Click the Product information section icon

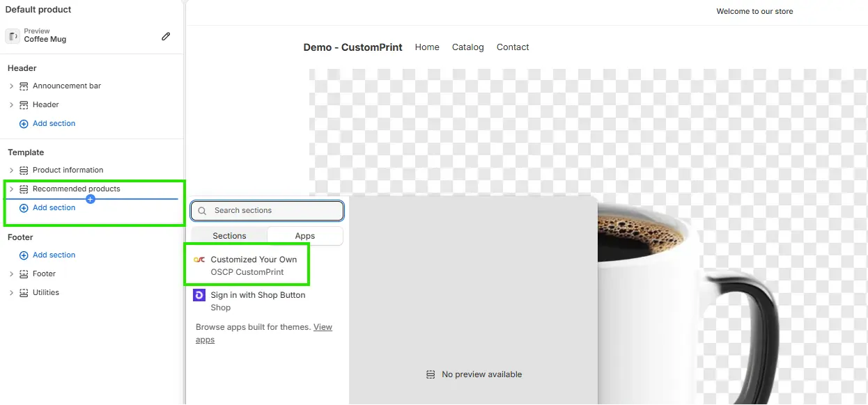(x=24, y=170)
